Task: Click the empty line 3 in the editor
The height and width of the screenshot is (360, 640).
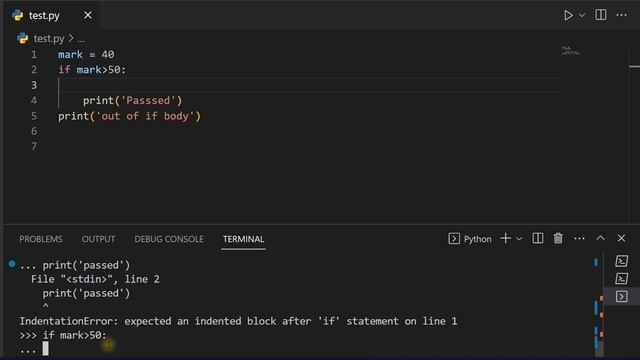Action: point(308,85)
